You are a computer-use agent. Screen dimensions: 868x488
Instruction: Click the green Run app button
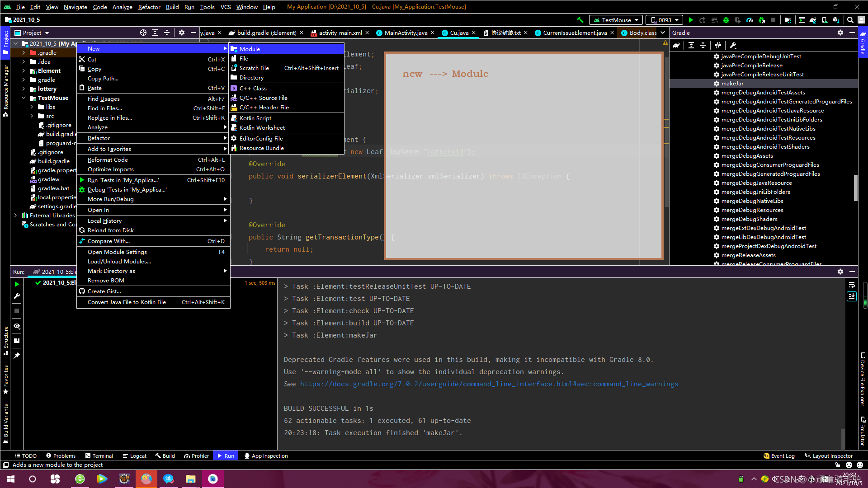click(691, 20)
